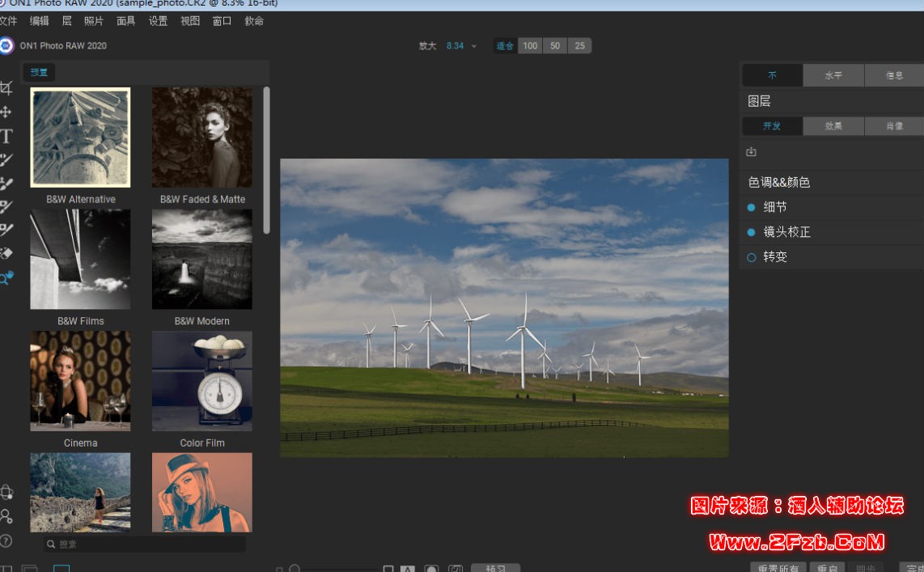Screen dimensions: 924x572
Task: Click the bottom zoom slider handle
Action: tap(295, 569)
